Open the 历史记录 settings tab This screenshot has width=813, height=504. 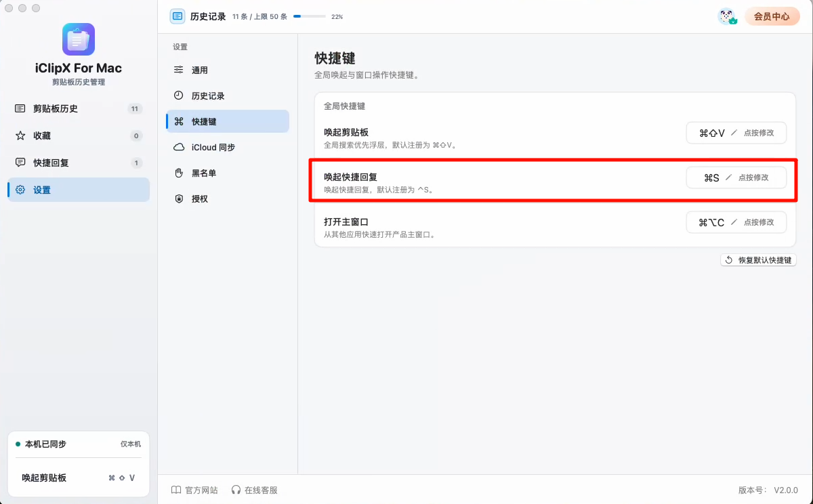228,96
